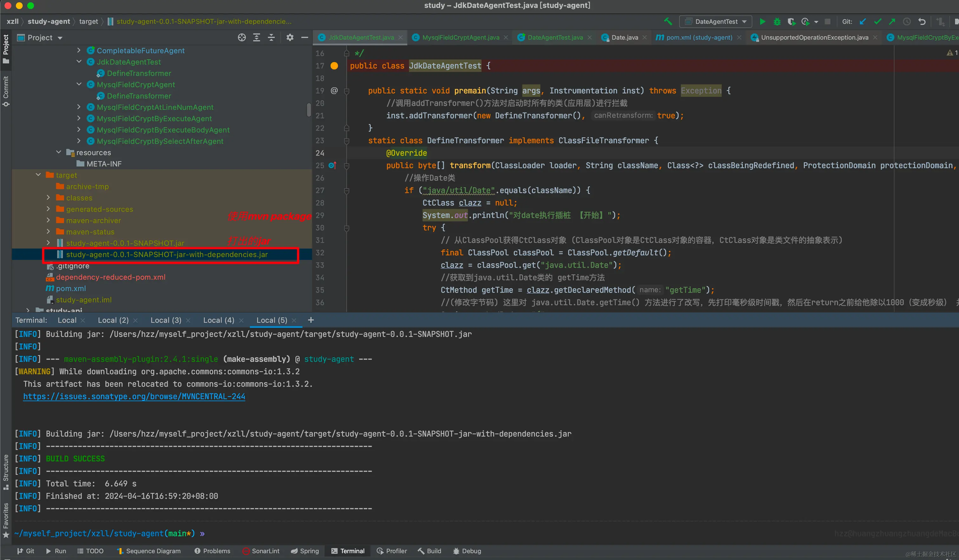
Task: Click Git Commit green checkmark icon
Action: (877, 22)
